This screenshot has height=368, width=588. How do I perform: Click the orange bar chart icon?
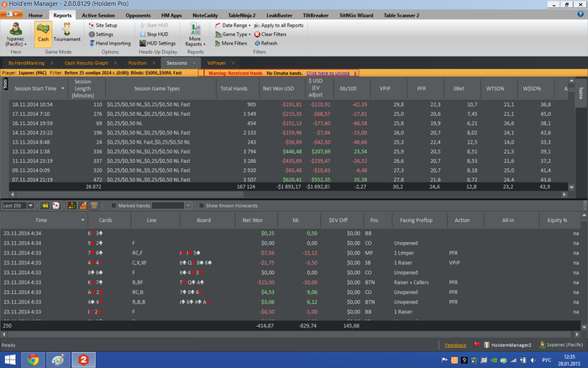coord(83,206)
